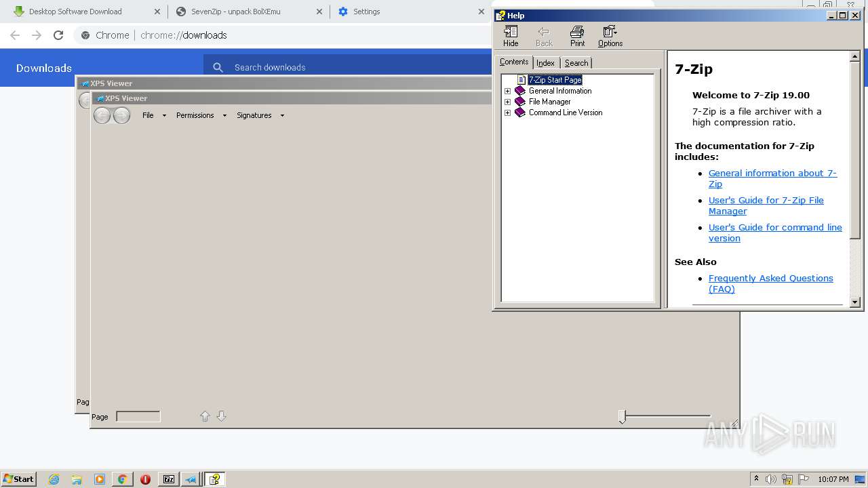Open General information about 7-Zip link
Screen dimensions: 868x488
[772, 178]
